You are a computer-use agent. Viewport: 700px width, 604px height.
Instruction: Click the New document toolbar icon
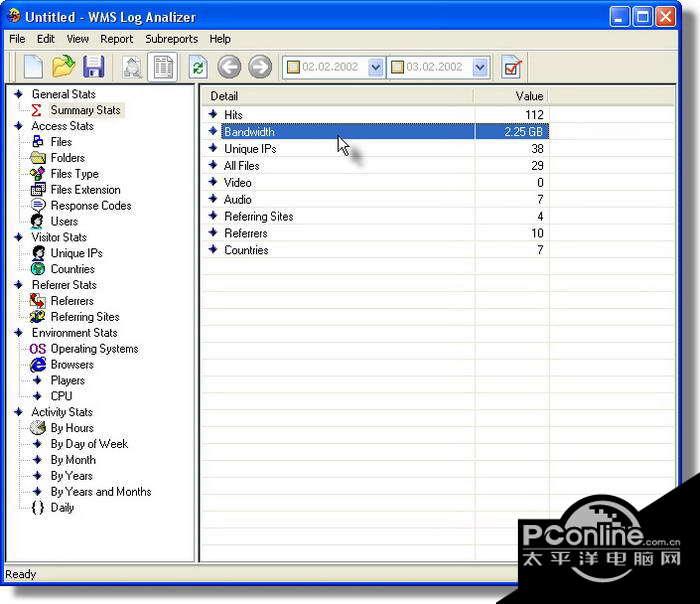tap(33, 67)
